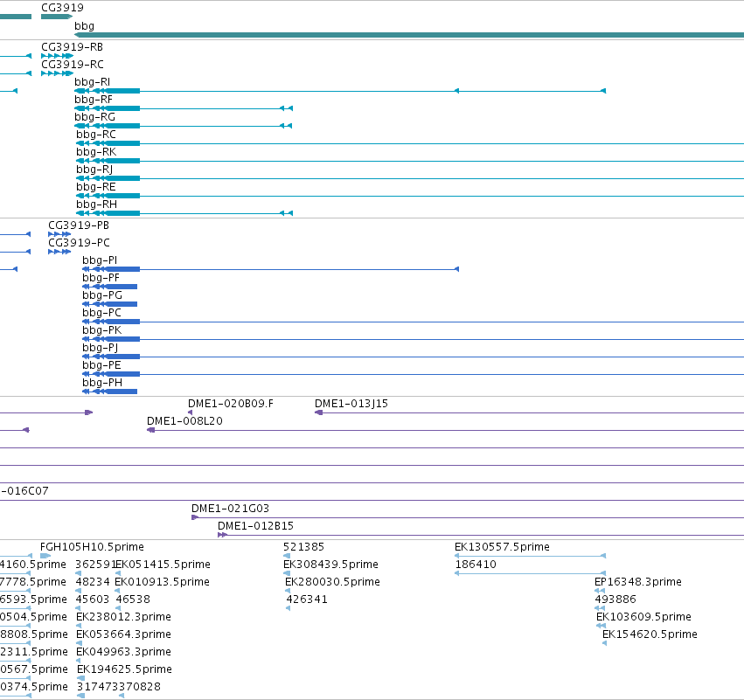Select the bbg-RF transcript label
Viewport: 744px width, 700px height.
coord(94,100)
